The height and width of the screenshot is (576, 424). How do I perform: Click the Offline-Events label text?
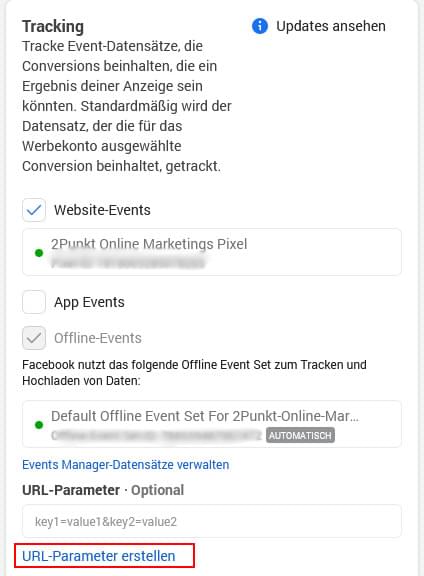click(x=98, y=338)
